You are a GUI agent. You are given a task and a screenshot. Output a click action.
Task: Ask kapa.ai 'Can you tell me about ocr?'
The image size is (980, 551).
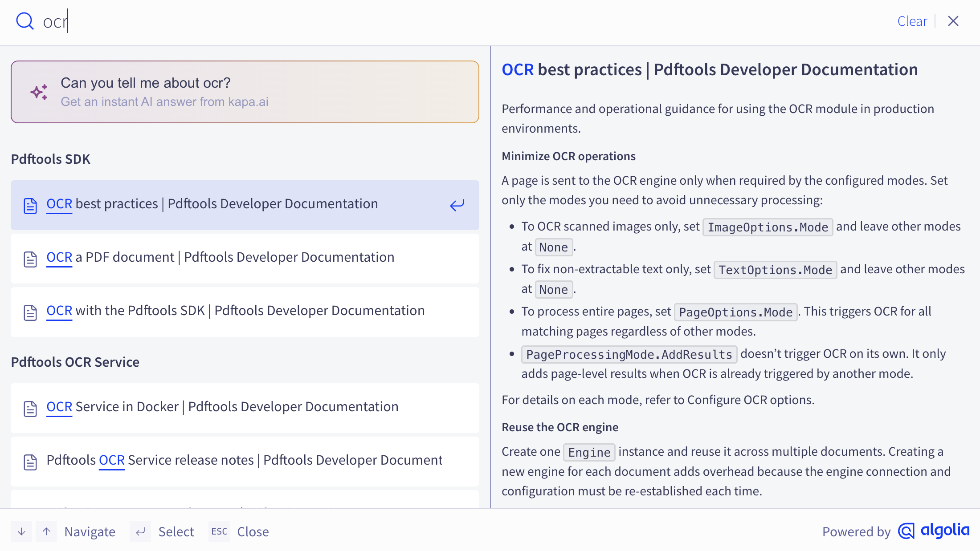point(245,92)
